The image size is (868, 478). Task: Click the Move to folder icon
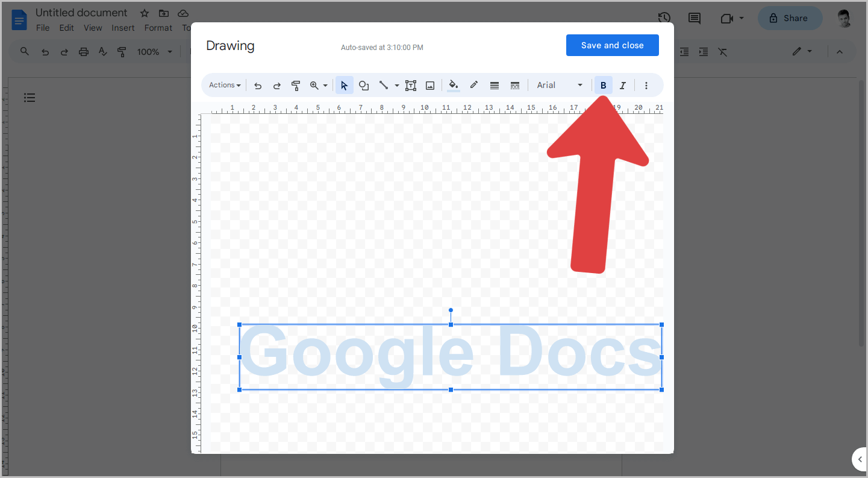164,13
